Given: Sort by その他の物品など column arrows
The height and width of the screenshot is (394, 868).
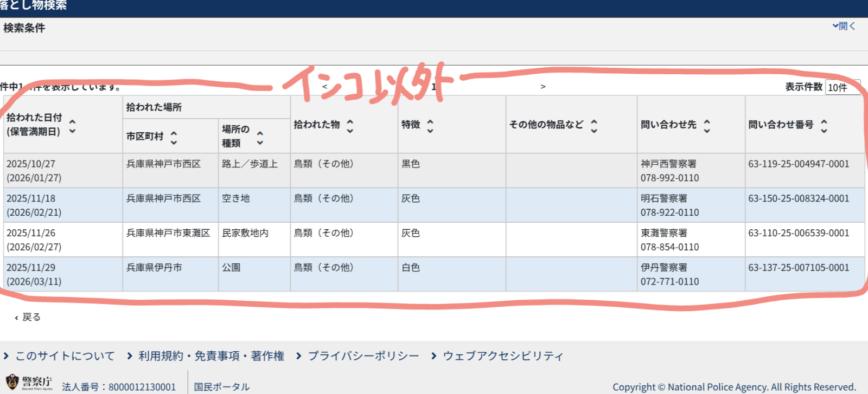Looking at the screenshot, I should (594, 126).
